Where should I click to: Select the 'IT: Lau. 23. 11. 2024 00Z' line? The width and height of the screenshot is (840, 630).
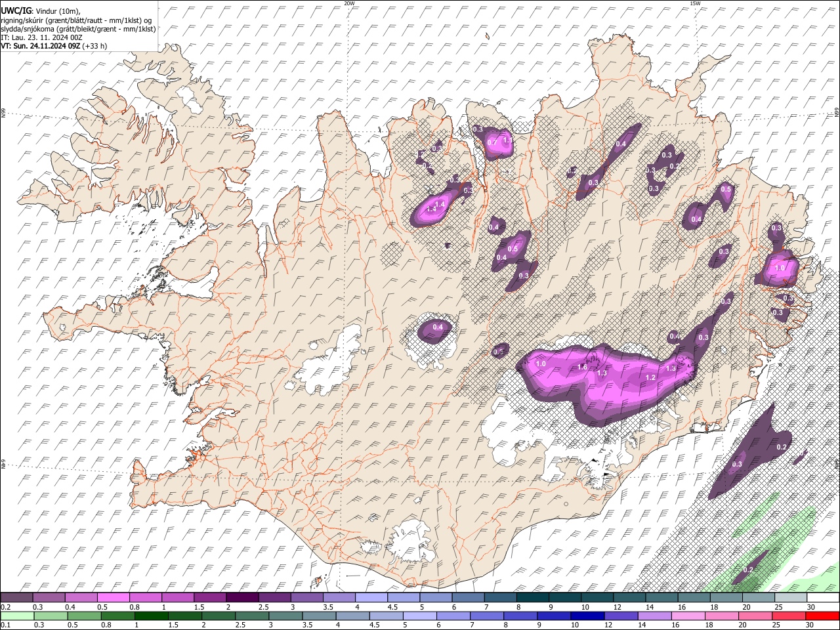click(41, 37)
